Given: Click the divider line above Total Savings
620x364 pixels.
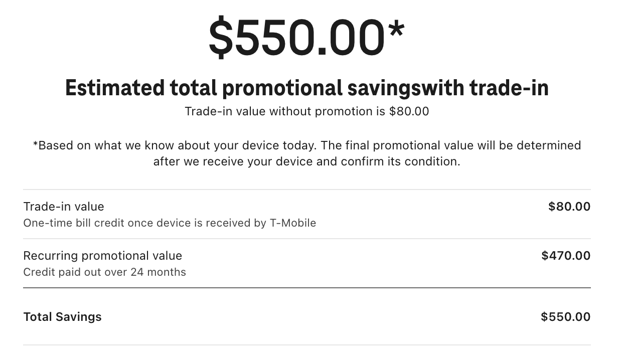Looking at the screenshot, I should pos(307,288).
